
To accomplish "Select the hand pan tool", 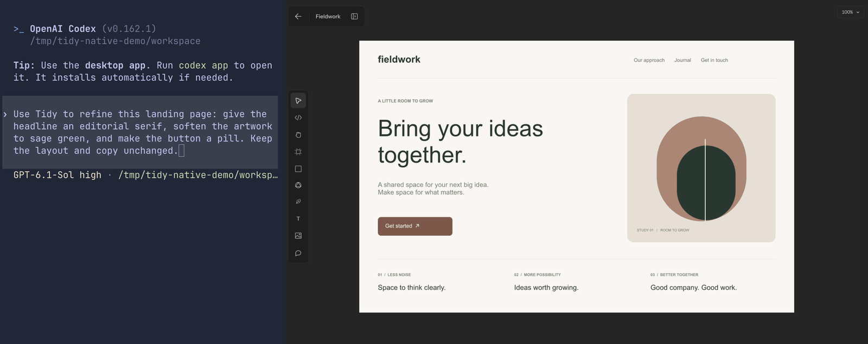I will (298, 135).
